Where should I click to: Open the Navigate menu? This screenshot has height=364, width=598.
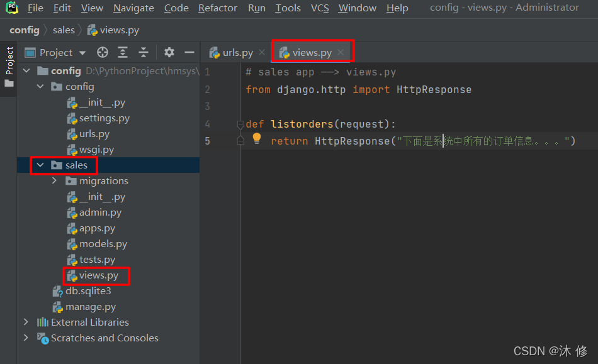pos(133,8)
